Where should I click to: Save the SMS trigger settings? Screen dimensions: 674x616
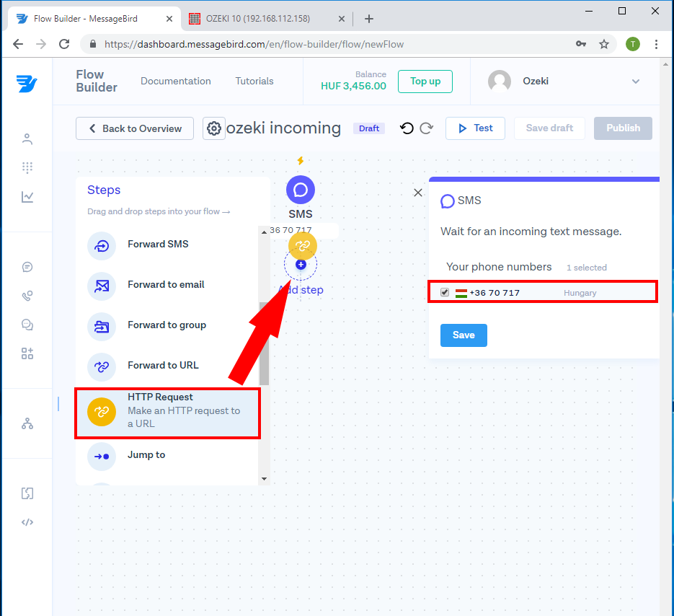(464, 335)
